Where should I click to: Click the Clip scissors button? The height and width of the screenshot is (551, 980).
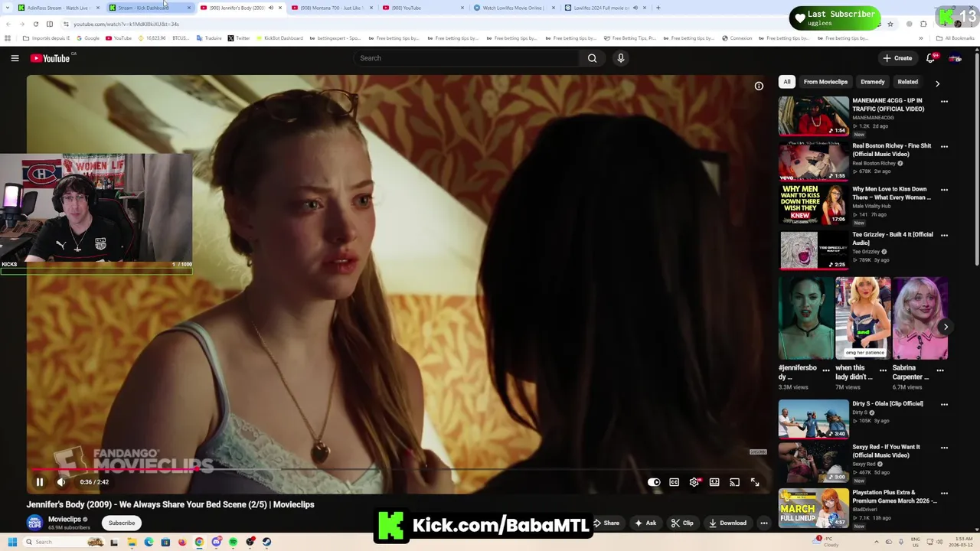(682, 523)
